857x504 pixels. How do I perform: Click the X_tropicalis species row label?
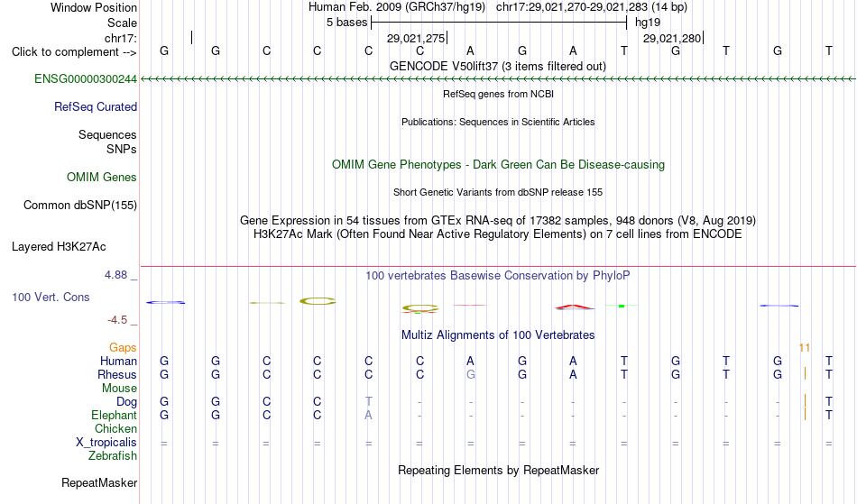106,443
